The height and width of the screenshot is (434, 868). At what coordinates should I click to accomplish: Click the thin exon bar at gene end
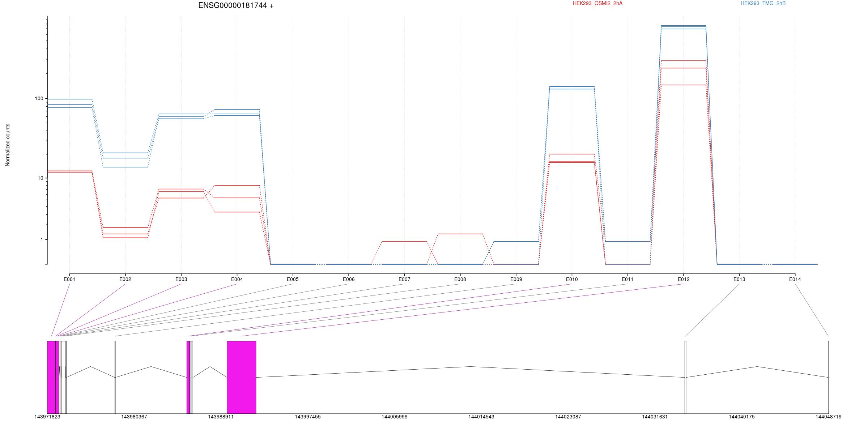tap(828, 377)
